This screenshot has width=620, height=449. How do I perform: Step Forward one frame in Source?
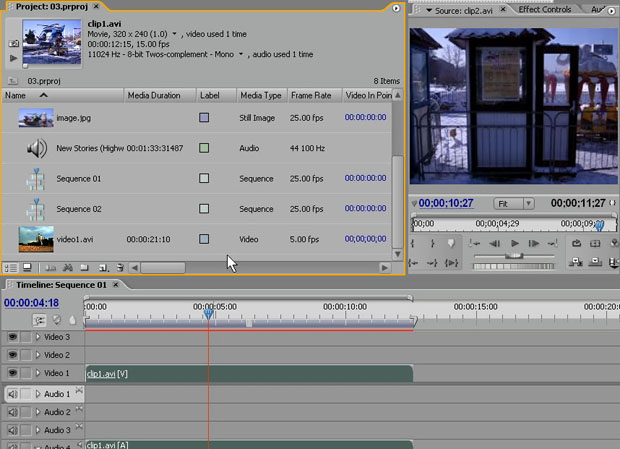(x=534, y=243)
